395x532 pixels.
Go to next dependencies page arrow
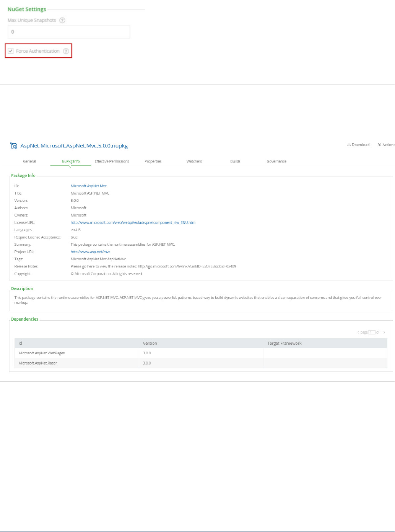tap(384, 332)
